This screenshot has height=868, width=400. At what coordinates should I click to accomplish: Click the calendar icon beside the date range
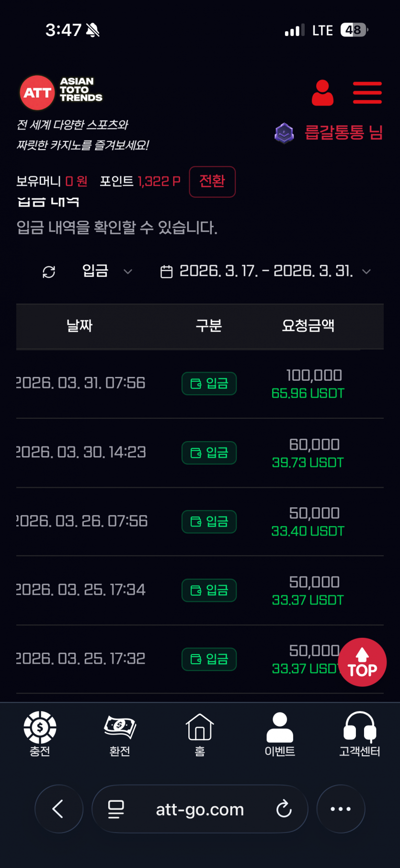coord(166,272)
